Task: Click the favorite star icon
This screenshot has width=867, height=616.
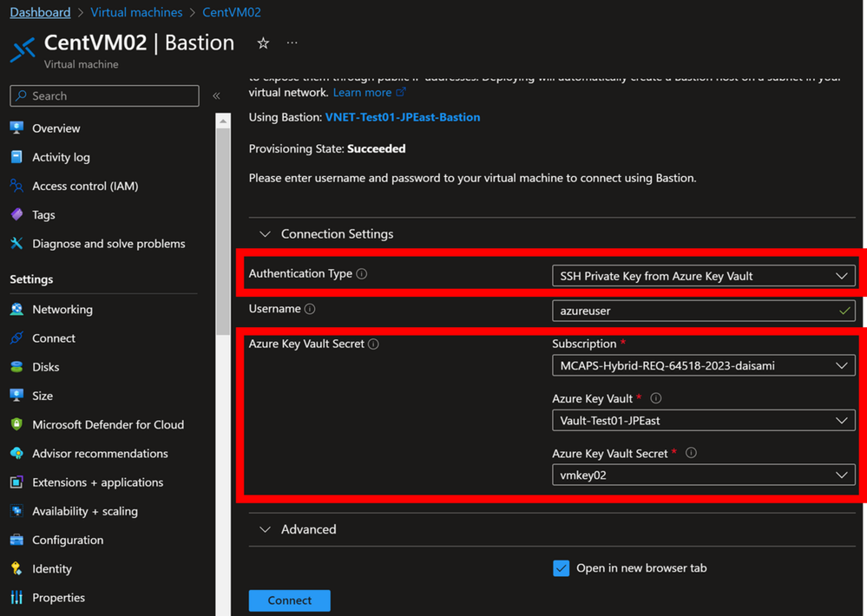Action: pyautogui.click(x=263, y=43)
